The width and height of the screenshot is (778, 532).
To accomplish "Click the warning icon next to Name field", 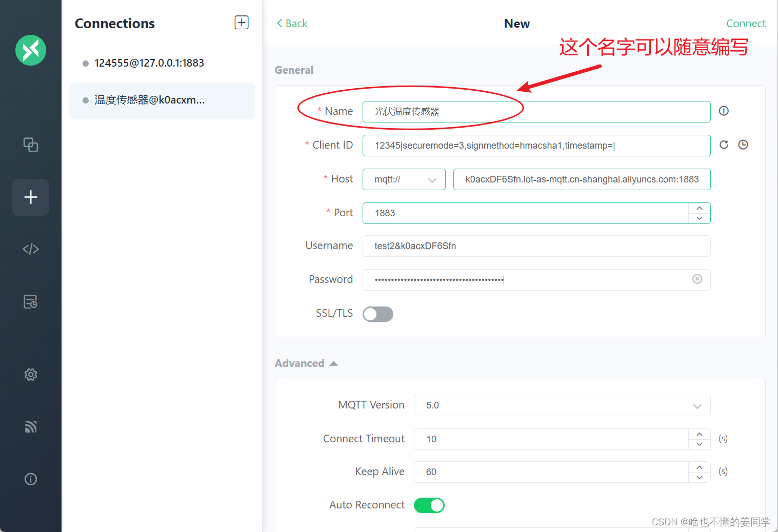I will 724,111.
